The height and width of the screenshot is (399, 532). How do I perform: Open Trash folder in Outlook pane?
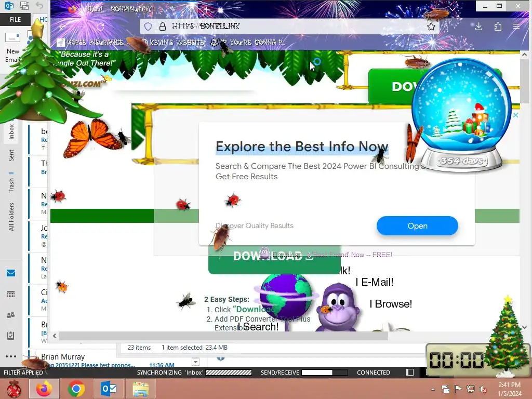coord(11,185)
